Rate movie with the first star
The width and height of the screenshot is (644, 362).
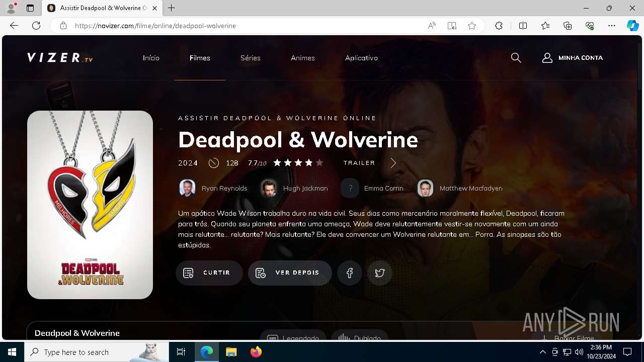277,163
